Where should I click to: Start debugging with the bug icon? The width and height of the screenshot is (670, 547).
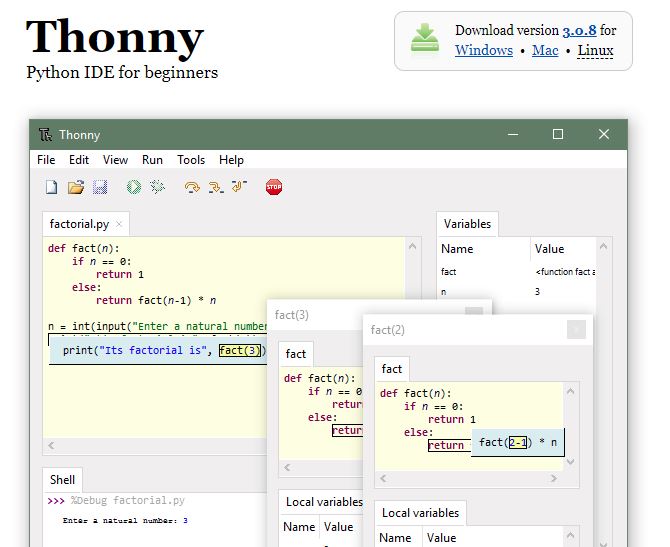(x=157, y=187)
